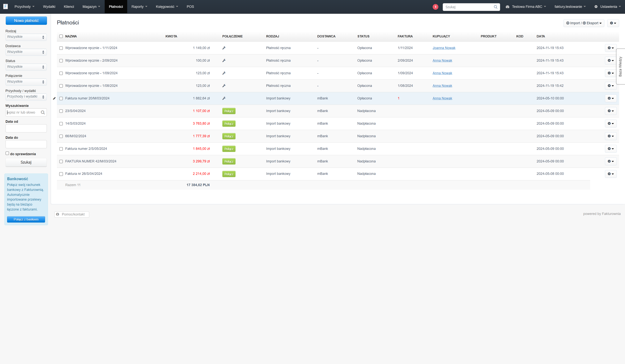Open the Połączenie filter dropdown
This screenshot has width=625, height=364.
click(26, 82)
